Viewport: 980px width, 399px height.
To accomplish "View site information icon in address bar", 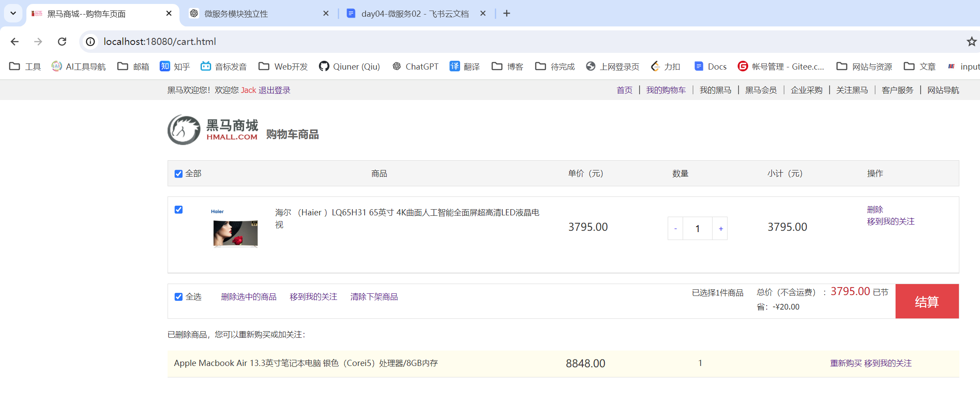I will pyautogui.click(x=90, y=41).
